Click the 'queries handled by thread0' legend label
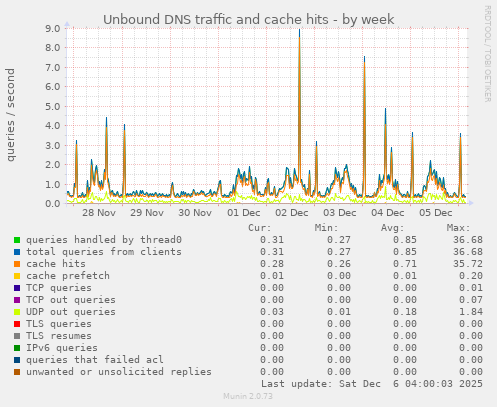This screenshot has width=497, height=407. [x=104, y=240]
